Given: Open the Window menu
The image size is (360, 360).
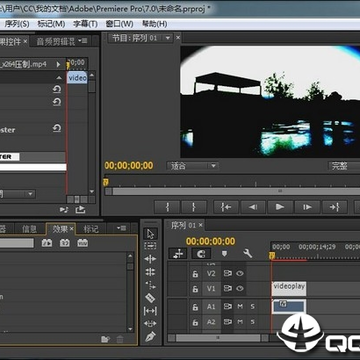Looking at the screenshot, I should [x=119, y=24].
